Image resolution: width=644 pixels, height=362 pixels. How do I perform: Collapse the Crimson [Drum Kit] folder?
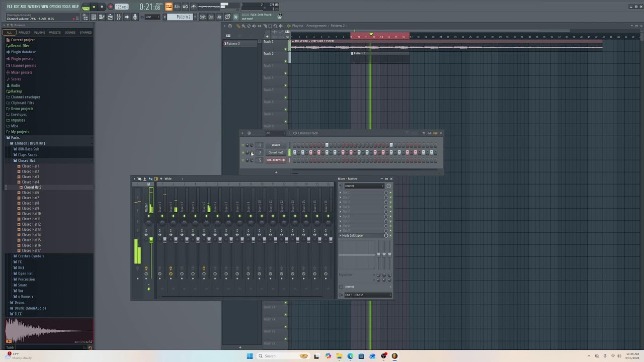click(29, 143)
